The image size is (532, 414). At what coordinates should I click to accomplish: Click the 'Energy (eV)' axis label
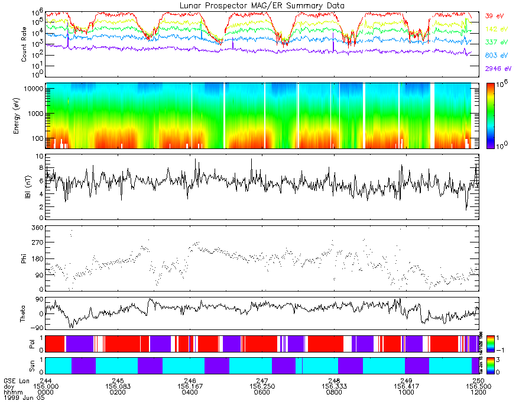tap(17, 116)
